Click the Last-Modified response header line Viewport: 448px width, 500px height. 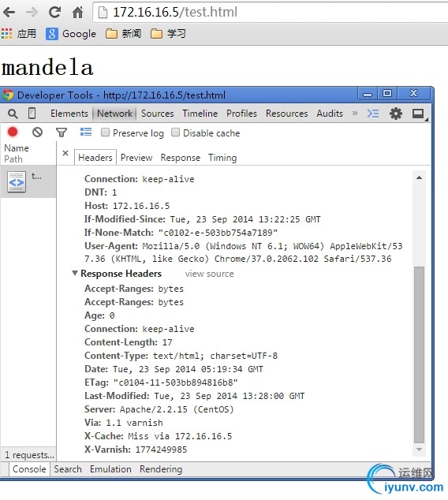coord(194,396)
